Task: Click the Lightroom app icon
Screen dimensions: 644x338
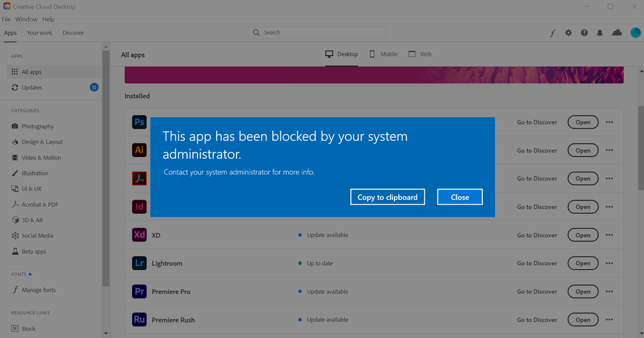Action: pyautogui.click(x=139, y=263)
